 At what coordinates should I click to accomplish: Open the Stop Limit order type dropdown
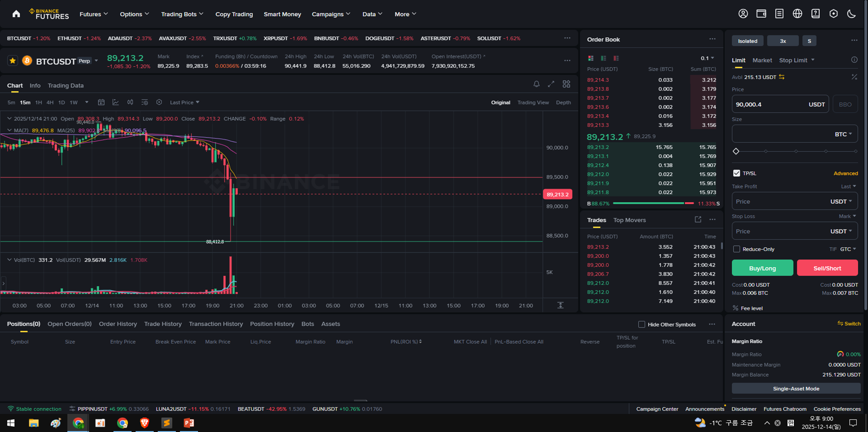pos(797,60)
